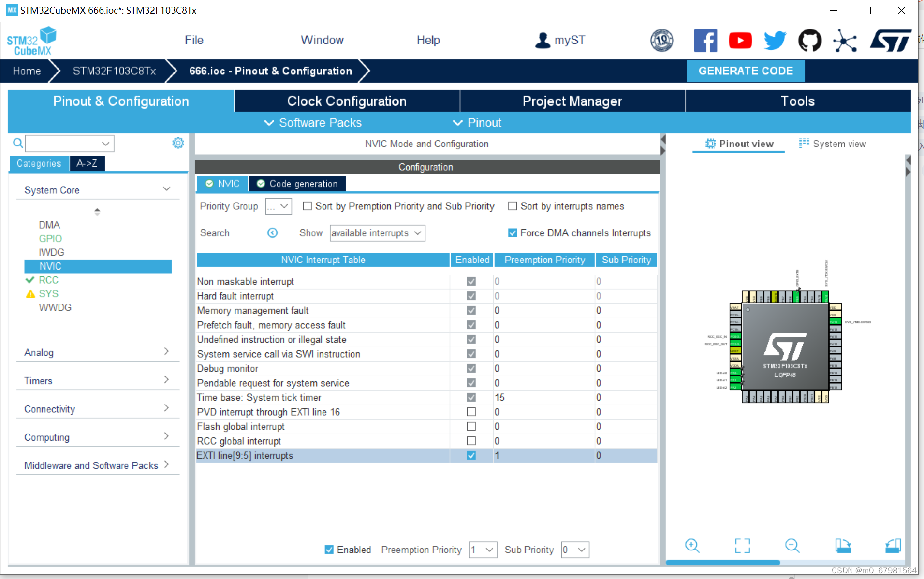924x579 pixels.
Task: Switch to System view
Action: [x=833, y=144]
